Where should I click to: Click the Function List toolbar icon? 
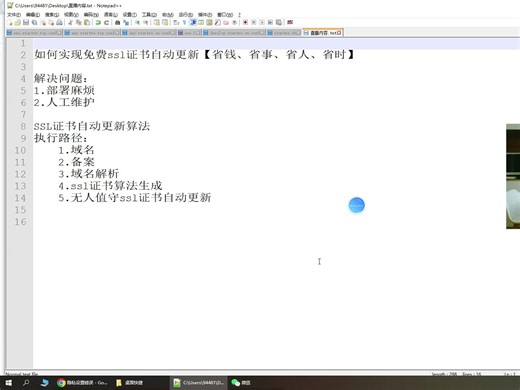pos(218,23)
